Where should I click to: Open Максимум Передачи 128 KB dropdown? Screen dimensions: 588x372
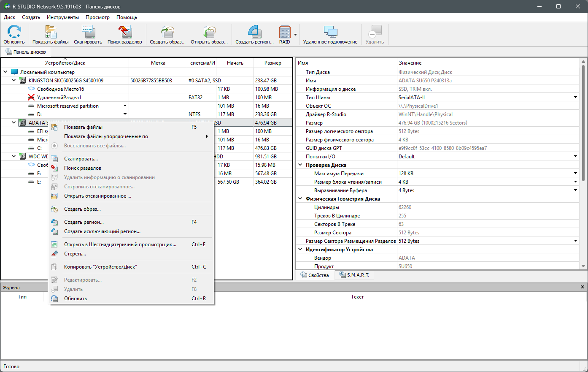click(x=576, y=174)
